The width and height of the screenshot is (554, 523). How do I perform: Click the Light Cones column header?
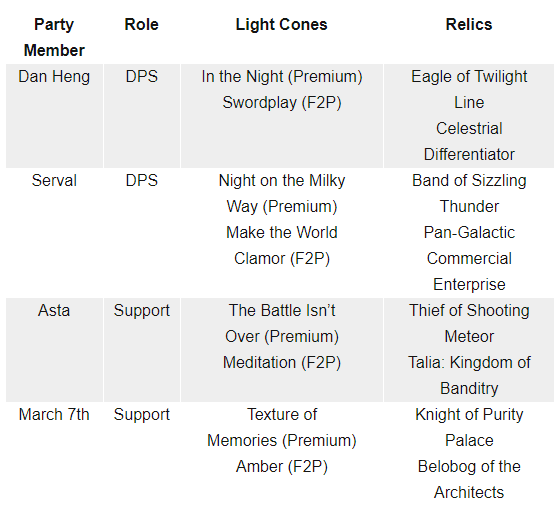tap(282, 24)
